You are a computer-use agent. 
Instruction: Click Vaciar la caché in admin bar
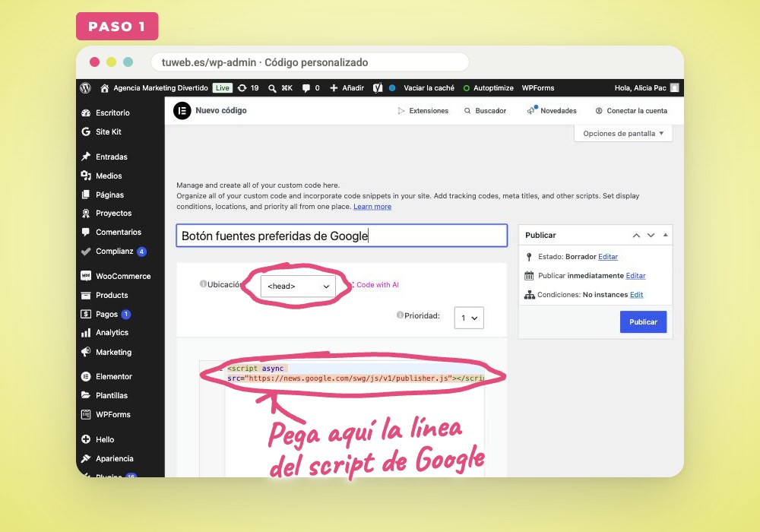point(429,88)
